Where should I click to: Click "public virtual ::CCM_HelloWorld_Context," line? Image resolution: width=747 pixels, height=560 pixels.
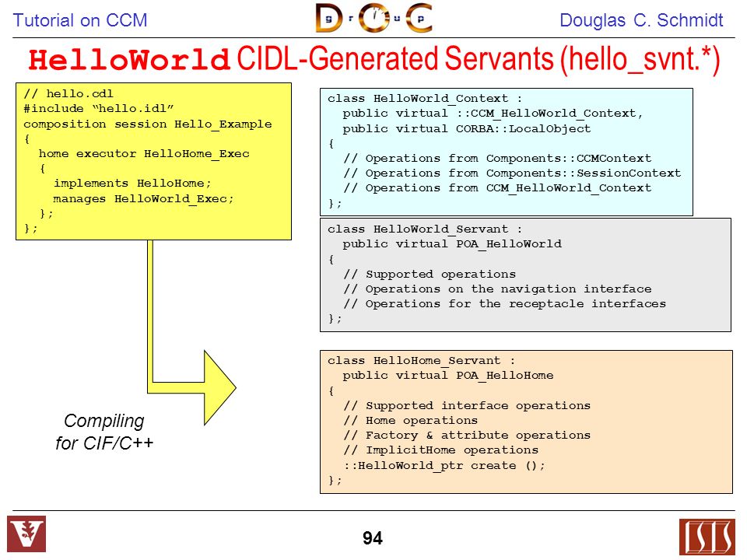(x=493, y=114)
